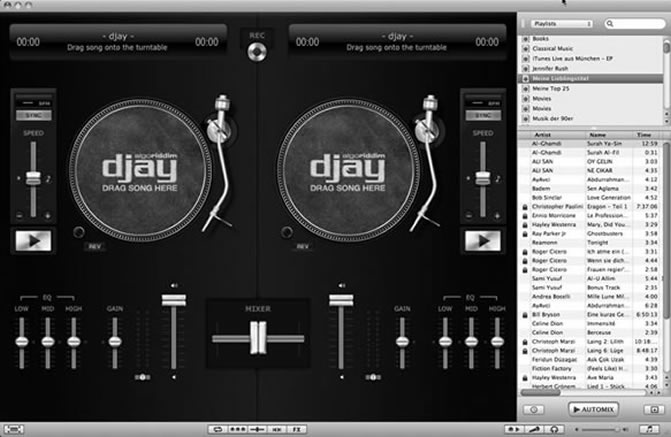Click the right EQ MID slider knob
Viewport: 671px width, 437px height.
point(471,342)
